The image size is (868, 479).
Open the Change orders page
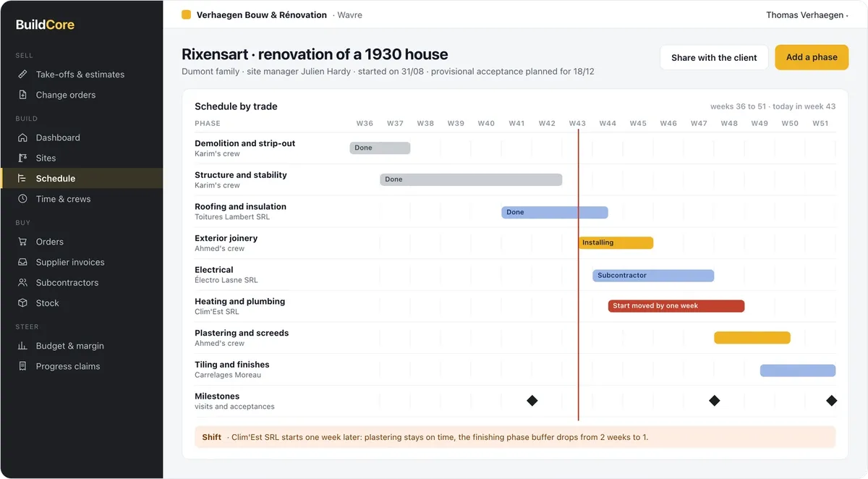tap(81, 95)
